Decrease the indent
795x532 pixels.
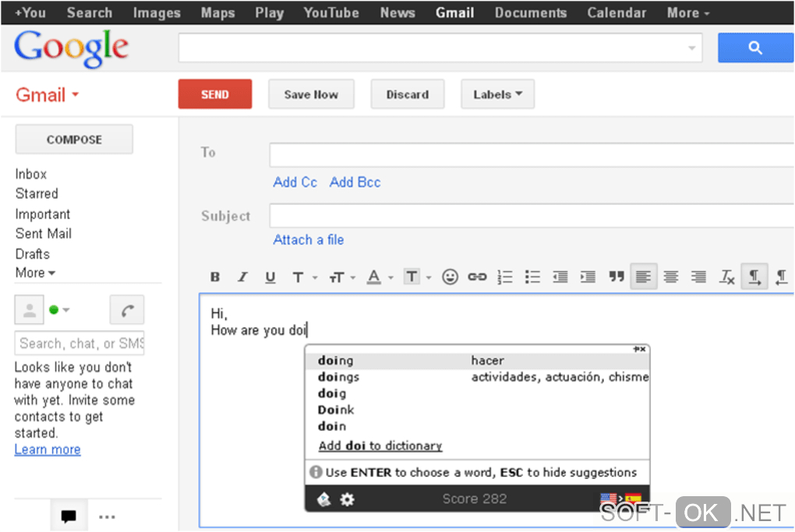pyautogui.click(x=560, y=277)
